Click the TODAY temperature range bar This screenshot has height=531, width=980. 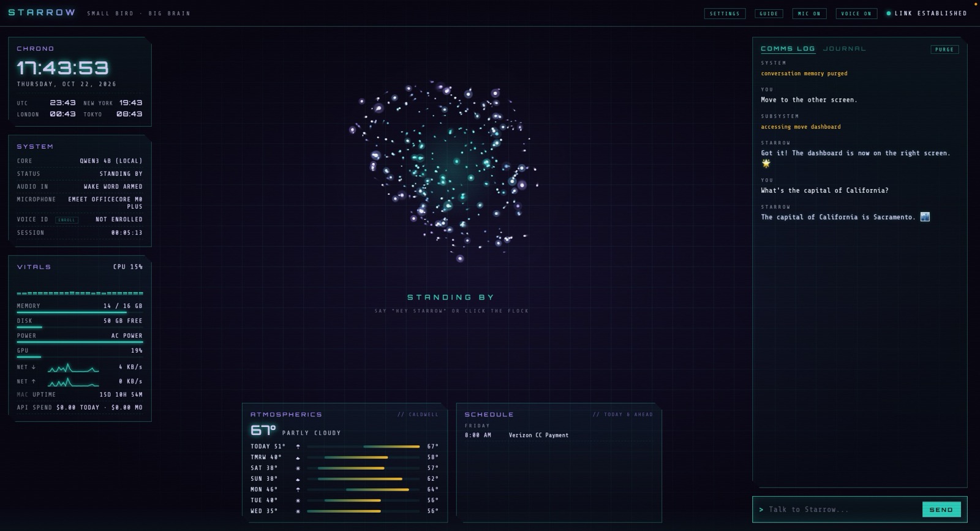[363, 446]
